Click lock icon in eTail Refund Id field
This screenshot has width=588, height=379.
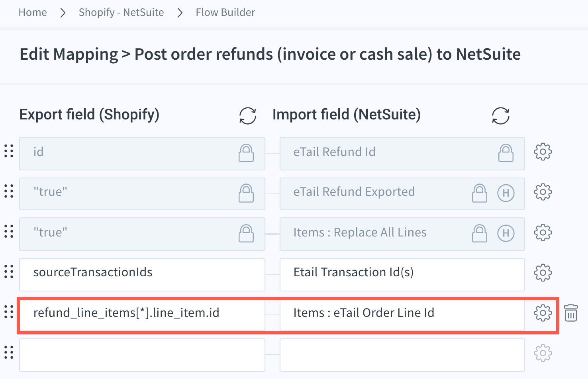506,153
